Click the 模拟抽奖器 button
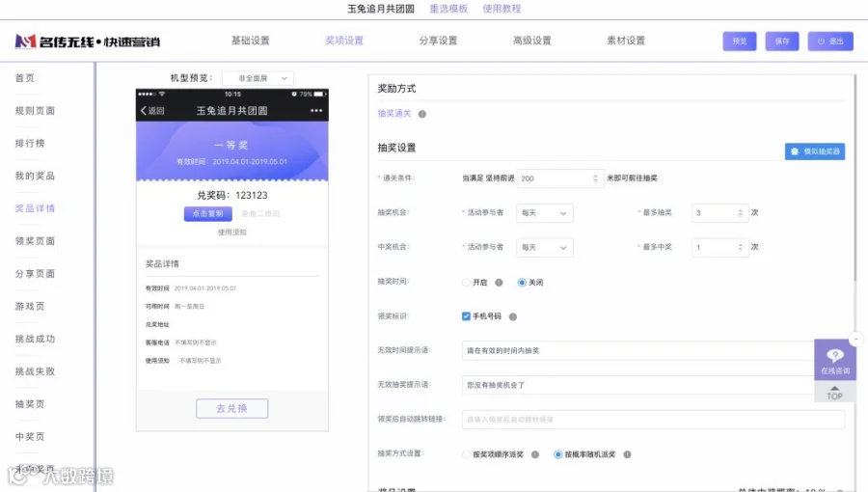This screenshot has height=492, width=868. point(815,151)
